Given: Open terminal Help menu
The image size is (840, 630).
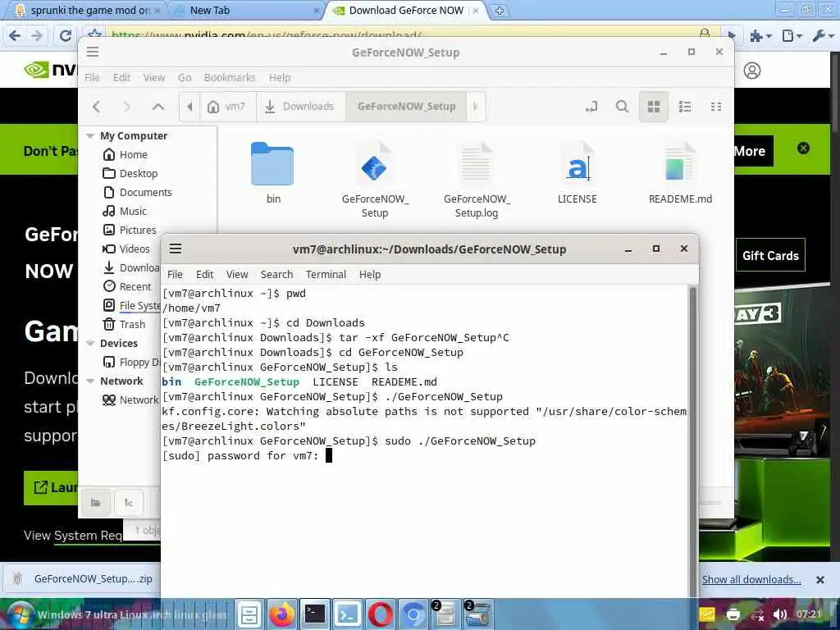Looking at the screenshot, I should click(370, 274).
